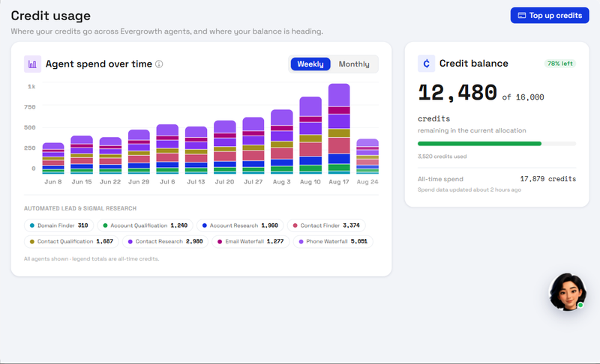
Task: Click the All-time spend label
Action: tap(440, 179)
